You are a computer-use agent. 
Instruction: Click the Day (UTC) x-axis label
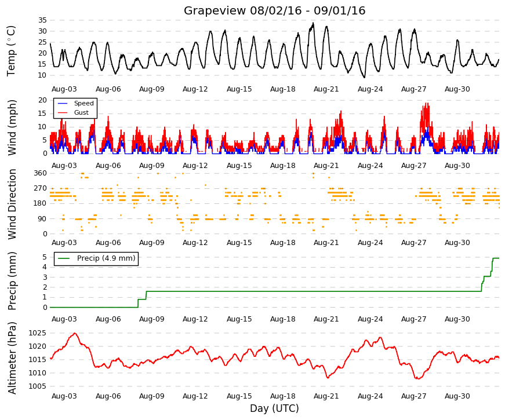click(x=274, y=408)
